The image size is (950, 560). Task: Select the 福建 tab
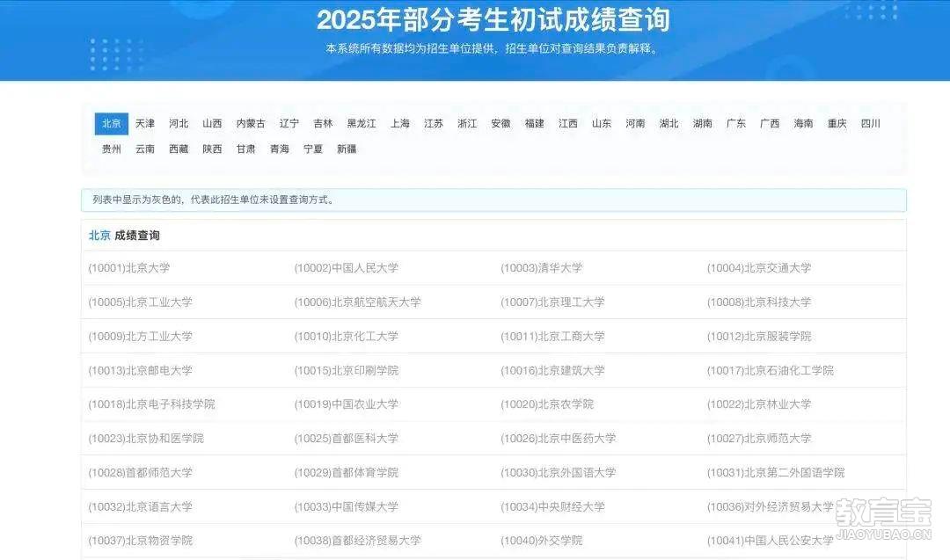coord(535,123)
